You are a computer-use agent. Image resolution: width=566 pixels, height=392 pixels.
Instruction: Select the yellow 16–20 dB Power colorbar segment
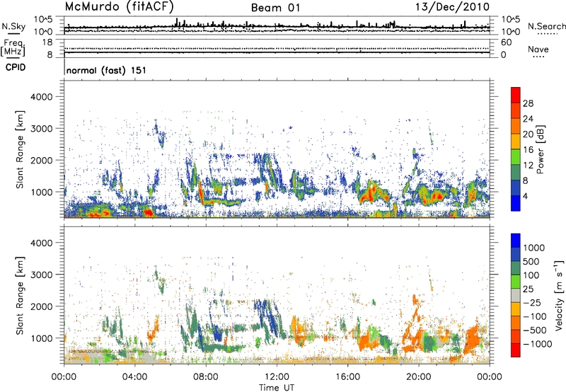pos(516,141)
